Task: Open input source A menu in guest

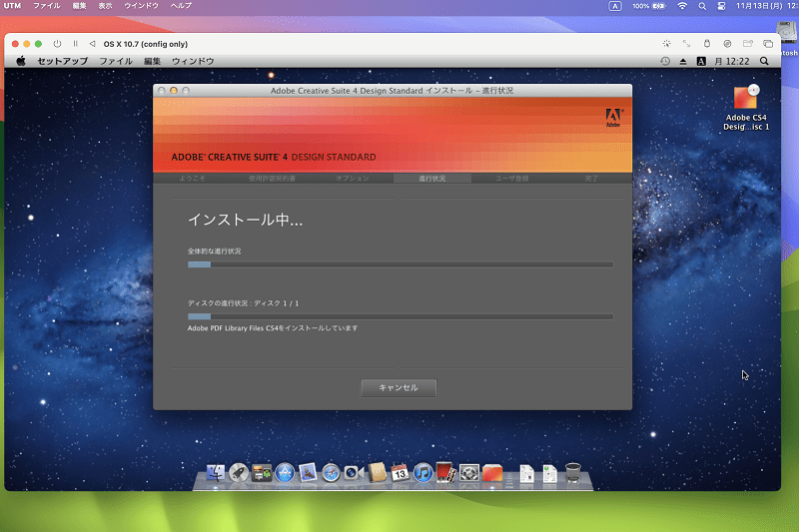Action: (701, 61)
